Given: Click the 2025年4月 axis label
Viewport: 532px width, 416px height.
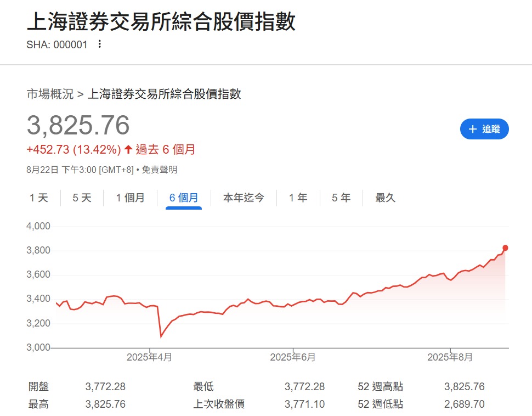Looking at the screenshot, I should (149, 357).
